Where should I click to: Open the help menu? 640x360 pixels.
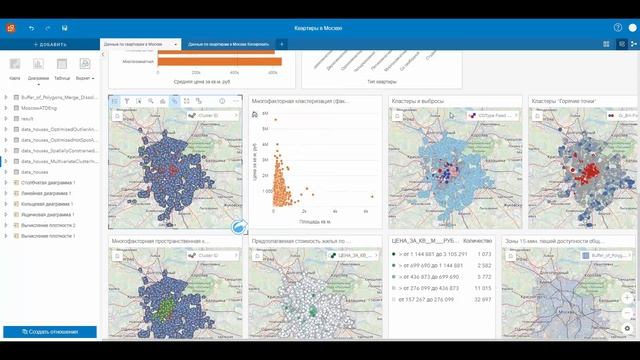[618, 28]
